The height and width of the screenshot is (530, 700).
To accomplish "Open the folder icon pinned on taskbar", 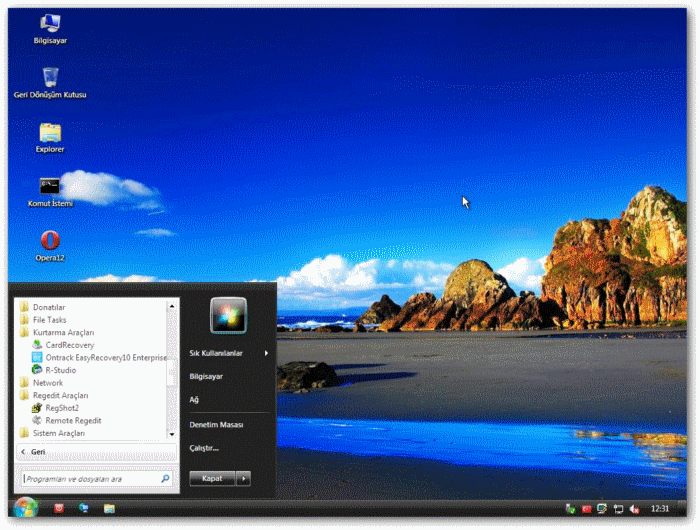I will [108, 509].
